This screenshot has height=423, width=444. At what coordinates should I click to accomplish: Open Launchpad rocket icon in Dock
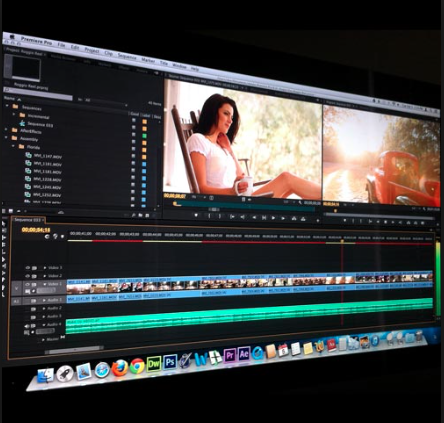(65, 374)
